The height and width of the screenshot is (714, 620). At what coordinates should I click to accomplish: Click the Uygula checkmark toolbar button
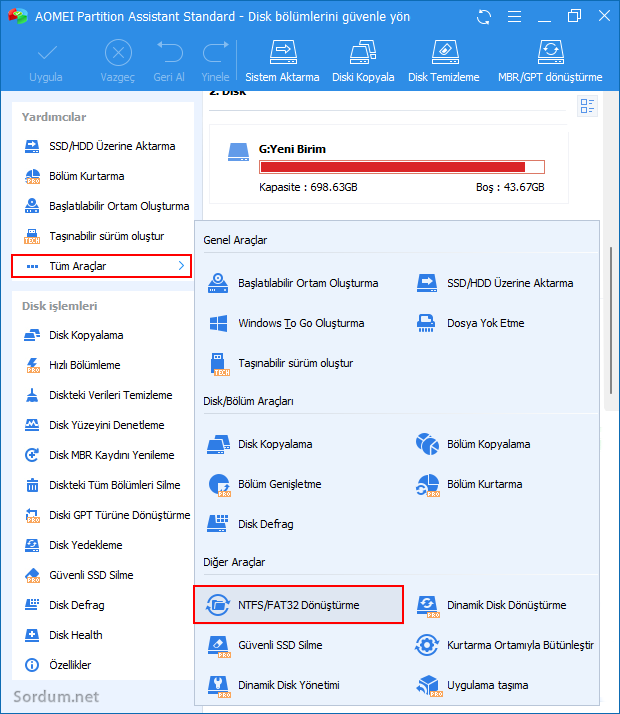point(46,61)
